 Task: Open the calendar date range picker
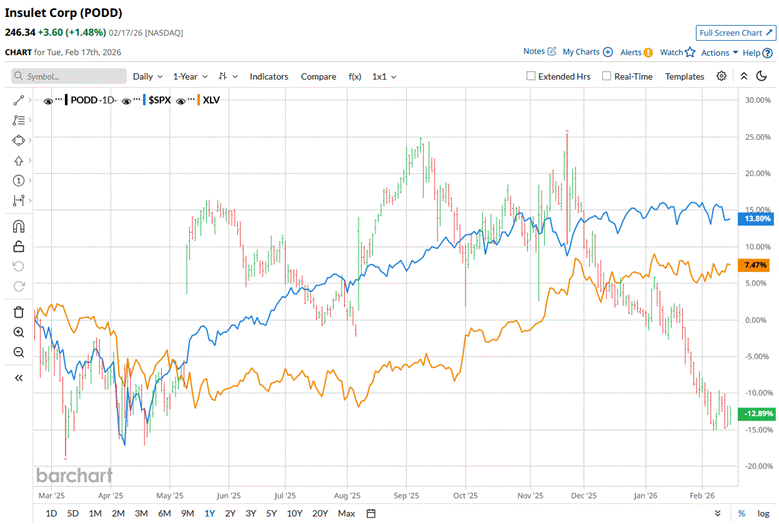(371, 513)
